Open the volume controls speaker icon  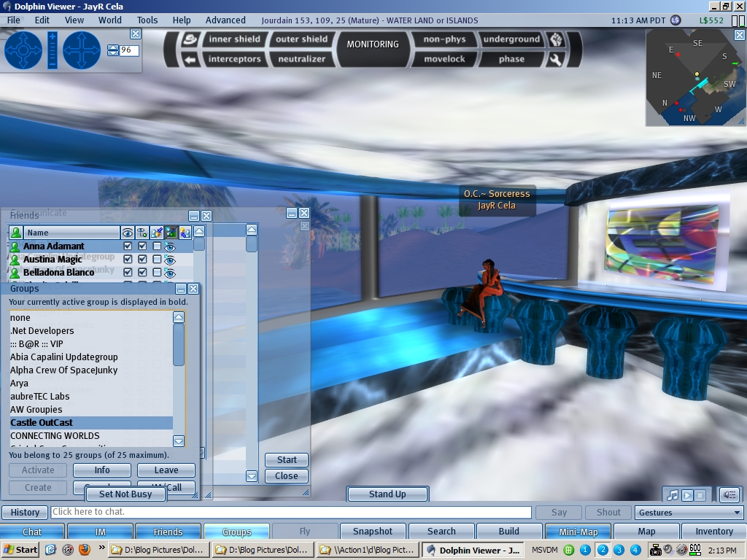729,495
